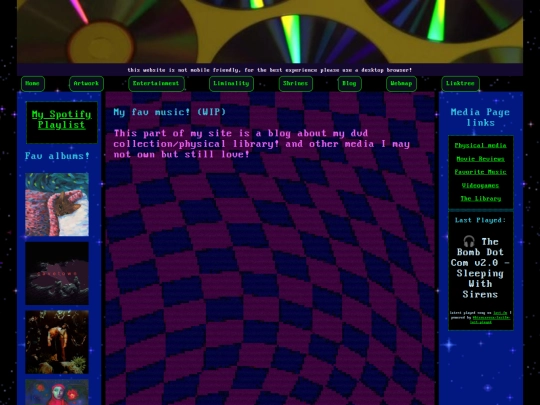Open the Favorite Music link

[x=480, y=172]
